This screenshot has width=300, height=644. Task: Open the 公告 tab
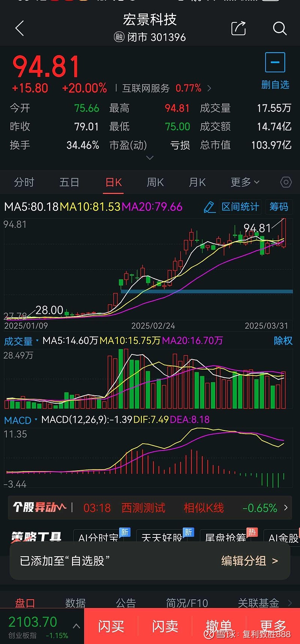coord(126,603)
